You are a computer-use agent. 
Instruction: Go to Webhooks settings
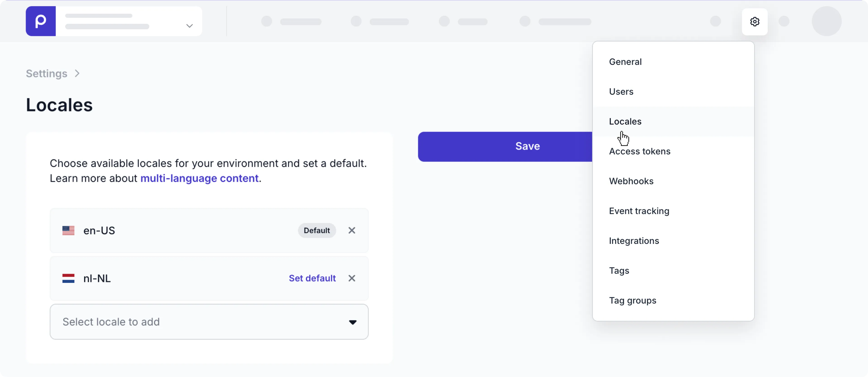(631, 181)
